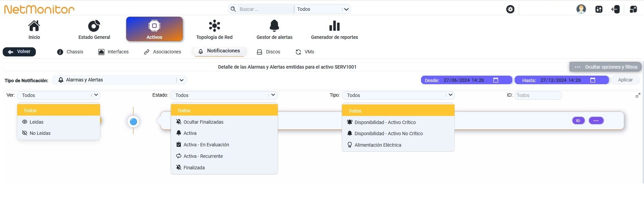Click the expand fullscreen arrows icon
Image resolution: width=644 pixels, height=219 pixels.
click(x=638, y=96)
